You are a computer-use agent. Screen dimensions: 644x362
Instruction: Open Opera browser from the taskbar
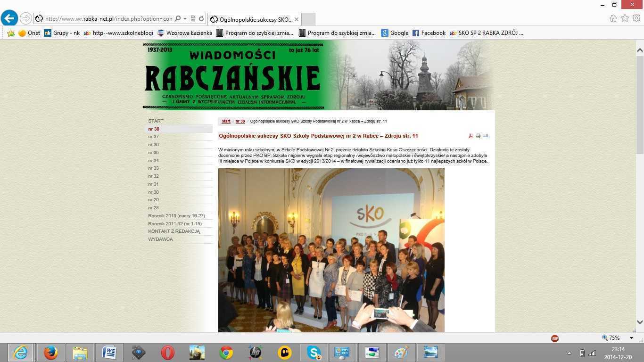[168, 352]
